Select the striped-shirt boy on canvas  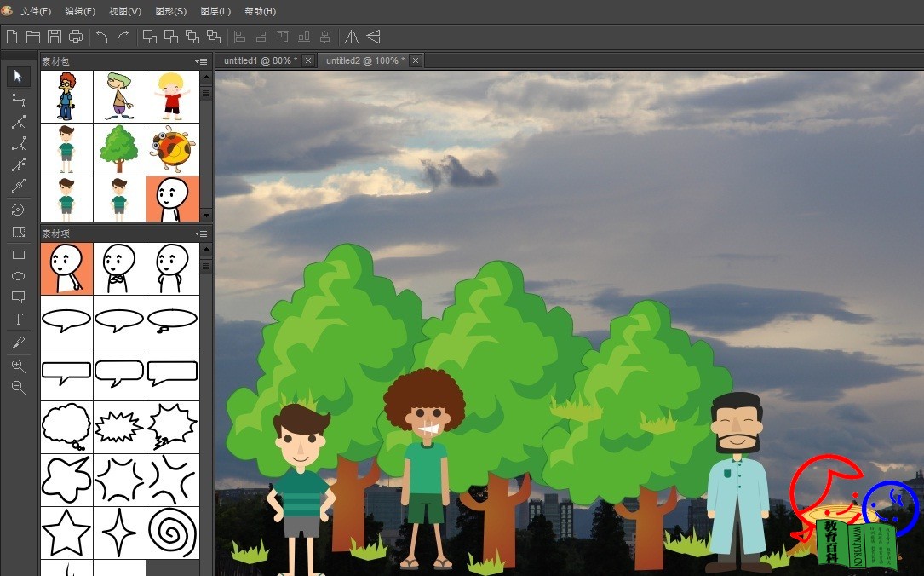301,489
